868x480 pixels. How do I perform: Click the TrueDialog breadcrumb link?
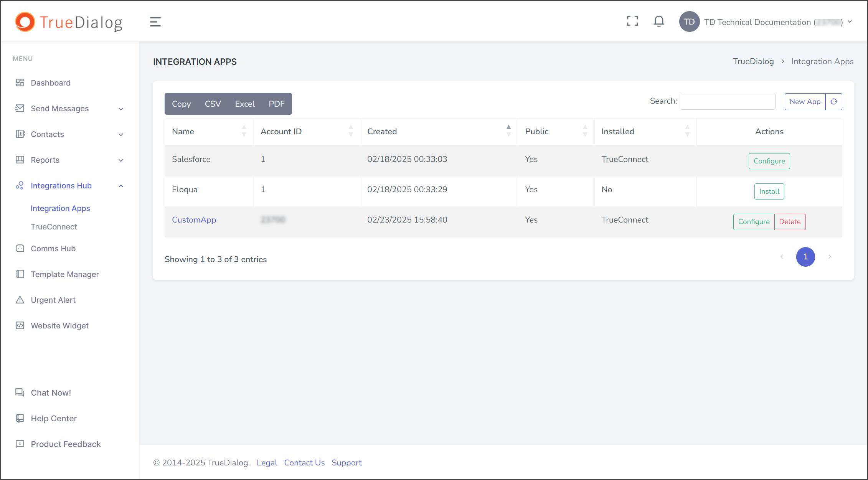(x=753, y=61)
